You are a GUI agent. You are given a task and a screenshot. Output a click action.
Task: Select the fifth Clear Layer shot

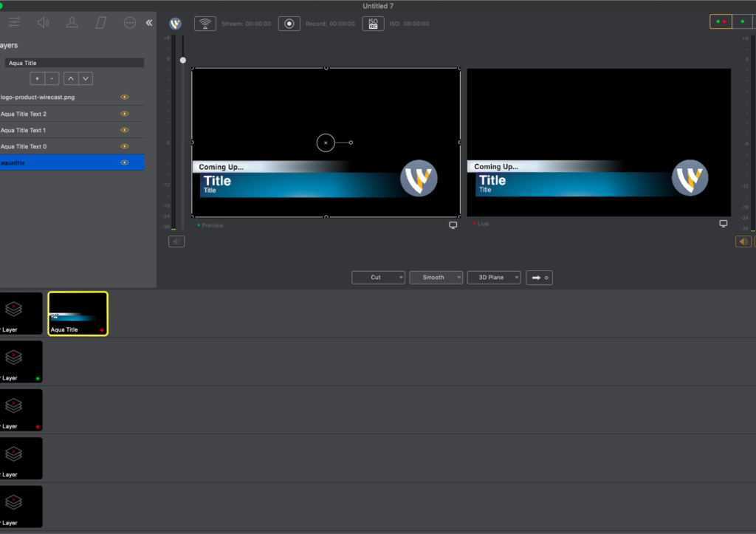pyautogui.click(x=21, y=507)
